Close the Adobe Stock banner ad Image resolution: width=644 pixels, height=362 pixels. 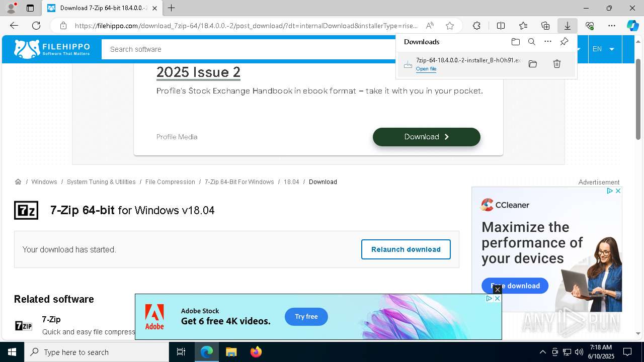(497, 298)
